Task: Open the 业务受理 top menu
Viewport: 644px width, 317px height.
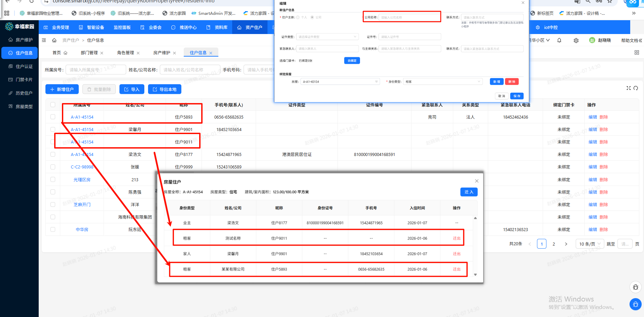Action: [x=57, y=27]
